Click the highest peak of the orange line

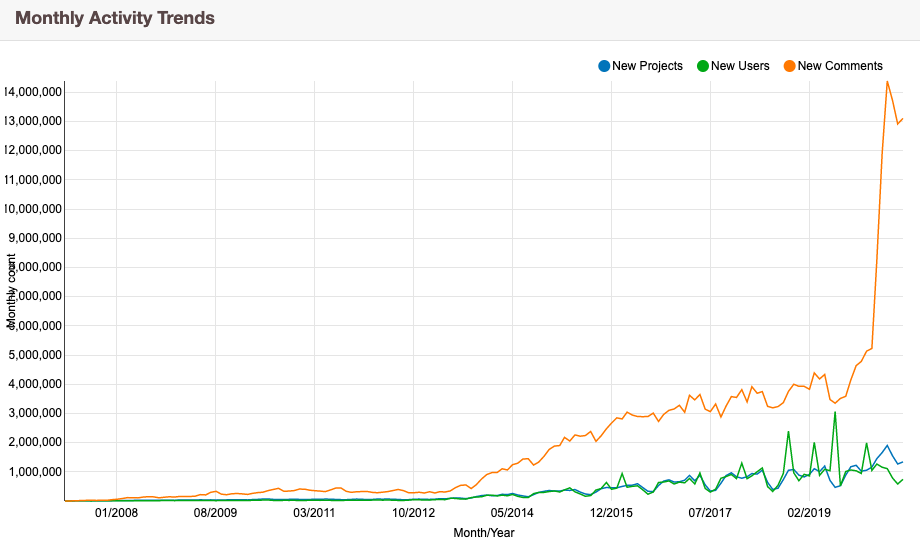click(x=887, y=82)
